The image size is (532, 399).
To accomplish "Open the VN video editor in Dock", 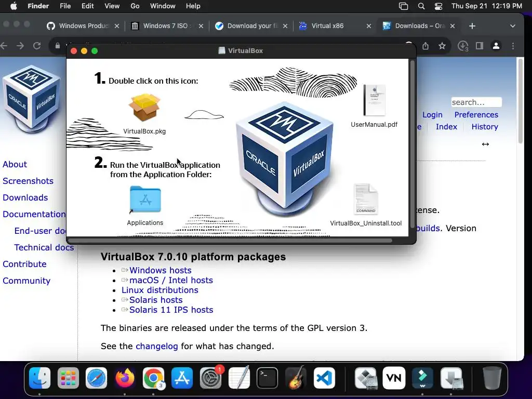I will (394, 378).
